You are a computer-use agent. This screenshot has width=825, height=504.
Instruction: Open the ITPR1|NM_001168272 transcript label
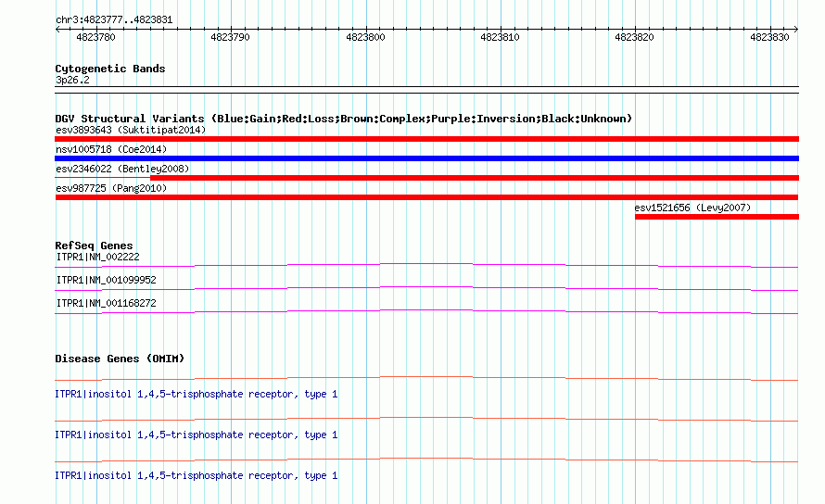click(x=107, y=303)
